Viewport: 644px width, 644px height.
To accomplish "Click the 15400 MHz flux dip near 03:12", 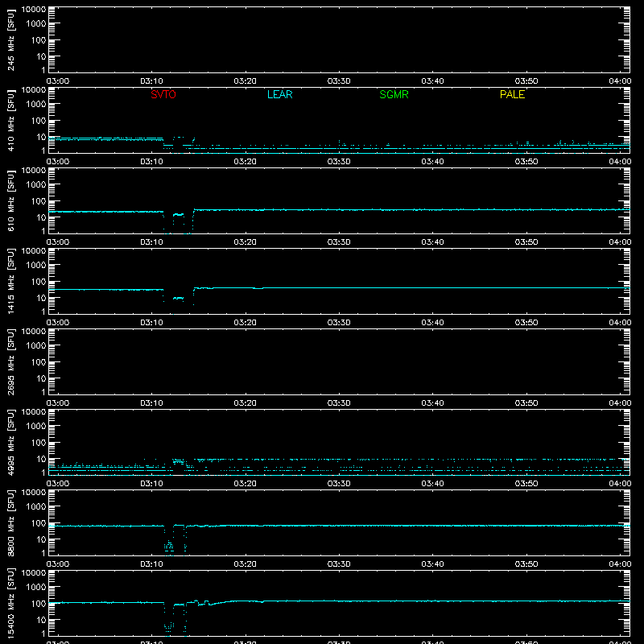I will click(x=175, y=618).
